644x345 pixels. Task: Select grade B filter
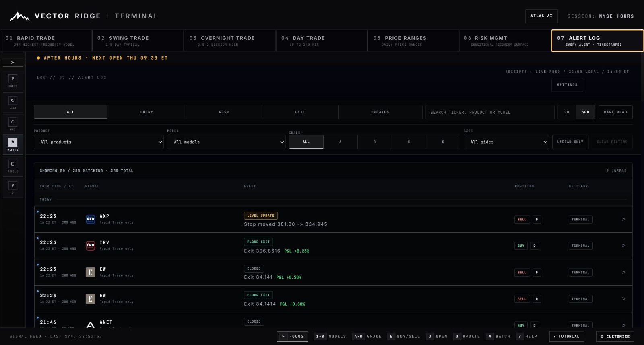375,142
